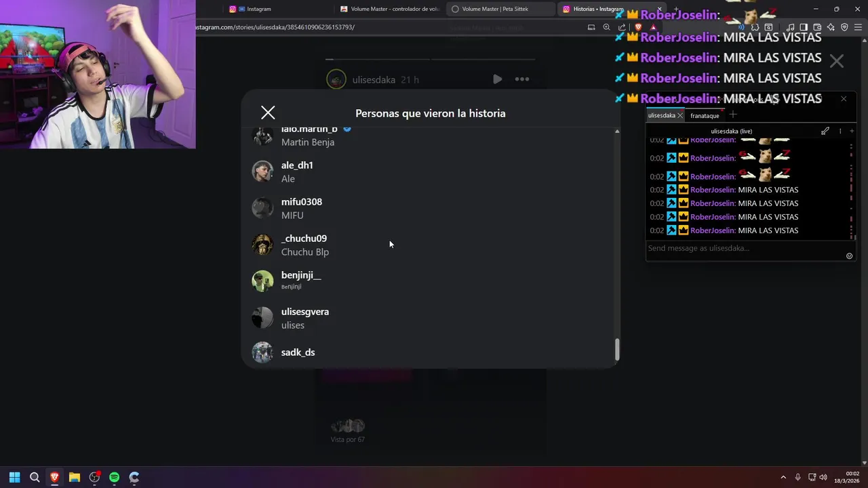The height and width of the screenshot is (488, 868).
Task: Click the ulisesgvera profile picture
Action: pyautogui.click(x=262, y=318)
